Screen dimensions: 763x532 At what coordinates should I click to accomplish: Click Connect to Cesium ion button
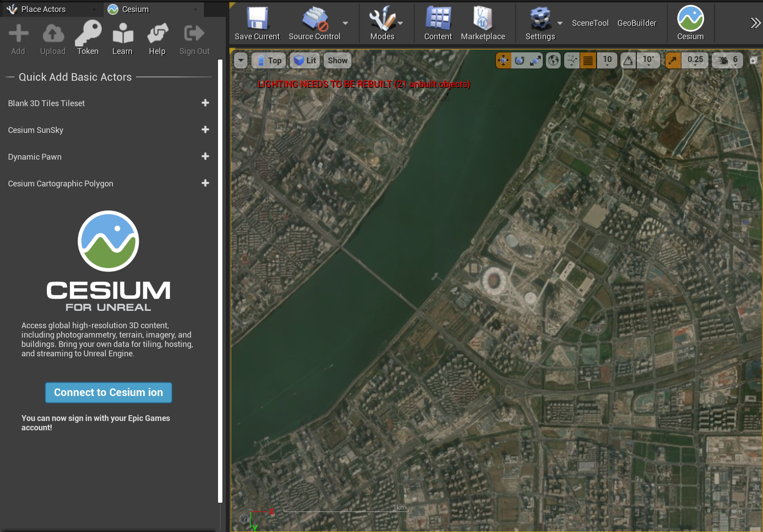(x=108, y=392)
